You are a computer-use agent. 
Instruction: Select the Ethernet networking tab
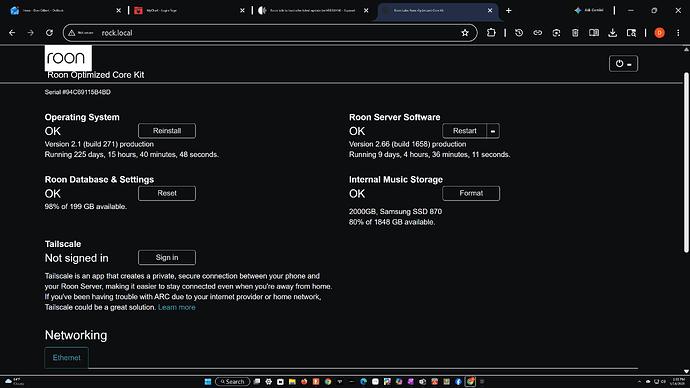click(x=66, y=358)
